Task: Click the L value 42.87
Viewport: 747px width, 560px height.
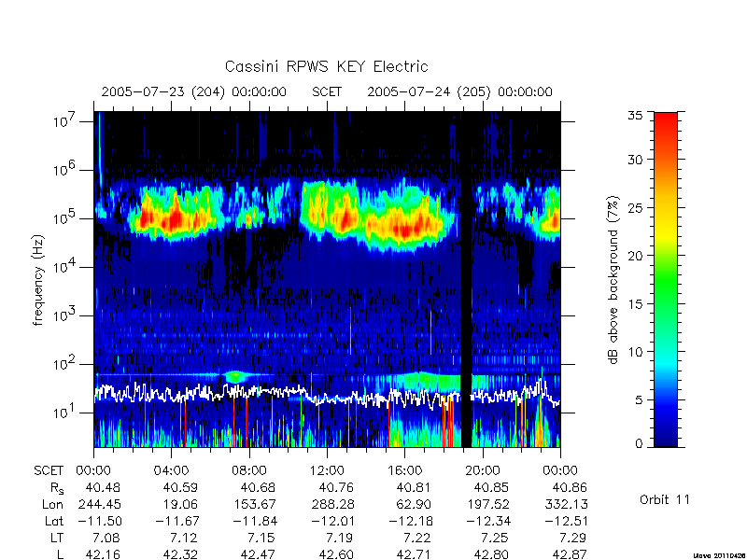Action: [570, 554]
